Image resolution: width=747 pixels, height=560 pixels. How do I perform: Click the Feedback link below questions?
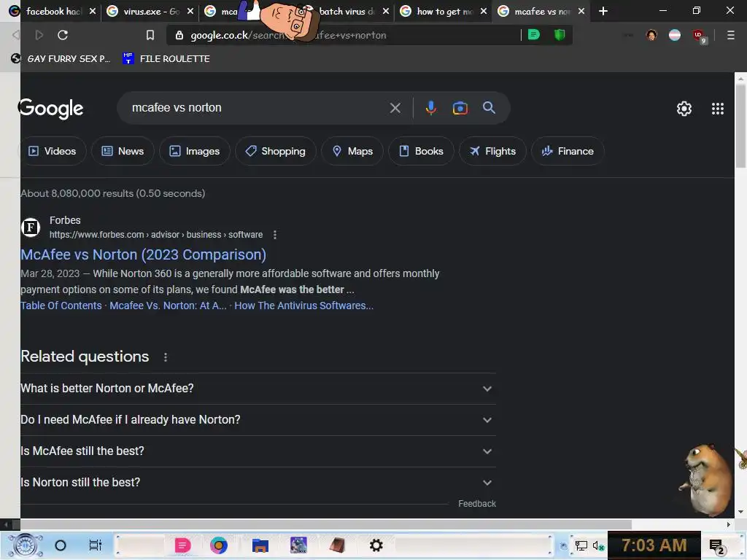477,504
